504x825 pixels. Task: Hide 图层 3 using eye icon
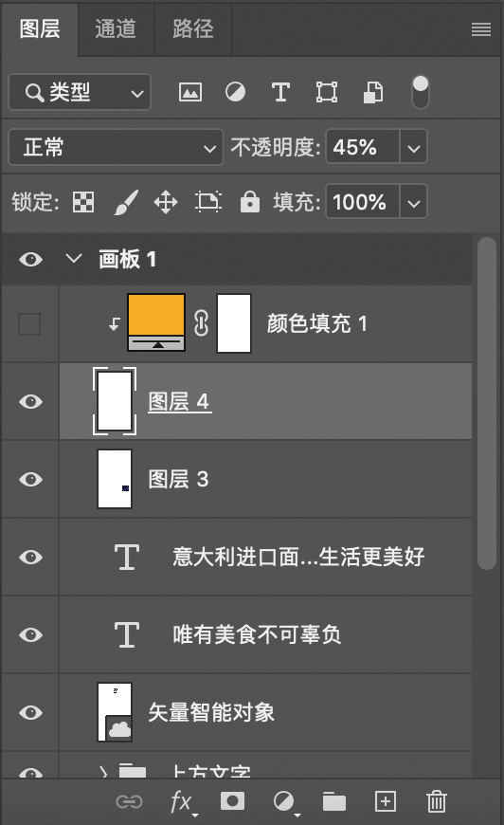31,479
